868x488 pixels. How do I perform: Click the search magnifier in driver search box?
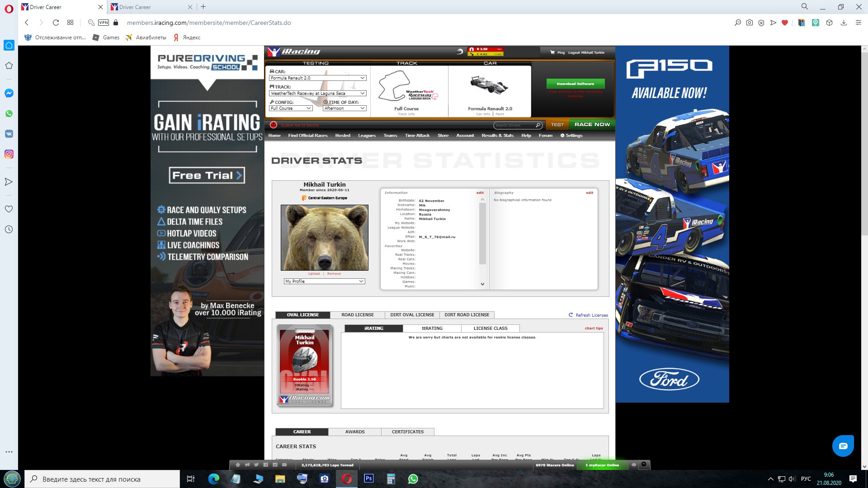pos(538,125)
